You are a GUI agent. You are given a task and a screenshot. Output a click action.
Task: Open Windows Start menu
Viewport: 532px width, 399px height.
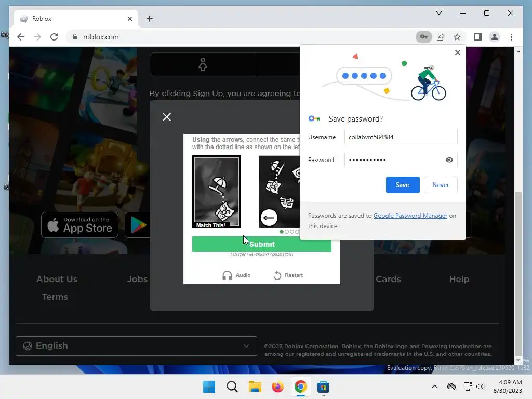click(x=209, y=387)
